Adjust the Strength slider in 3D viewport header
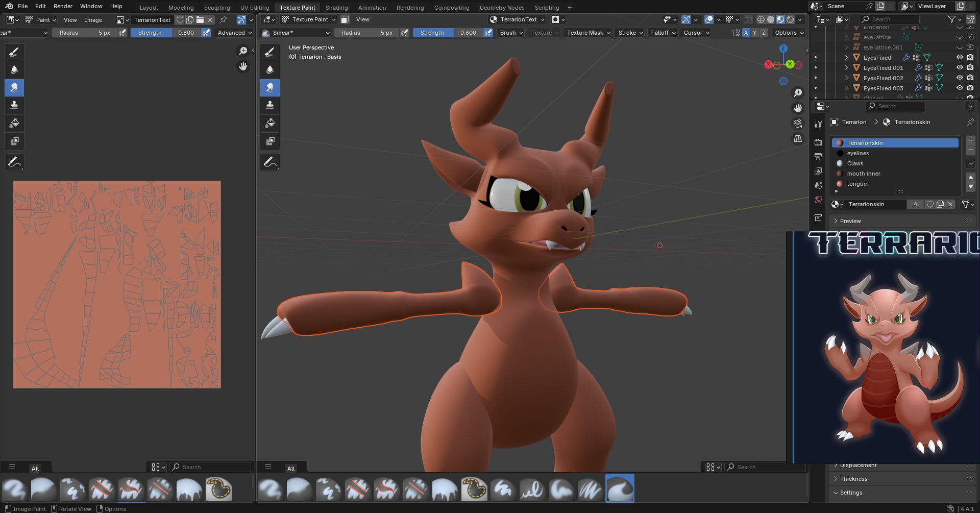 point(447,33)
